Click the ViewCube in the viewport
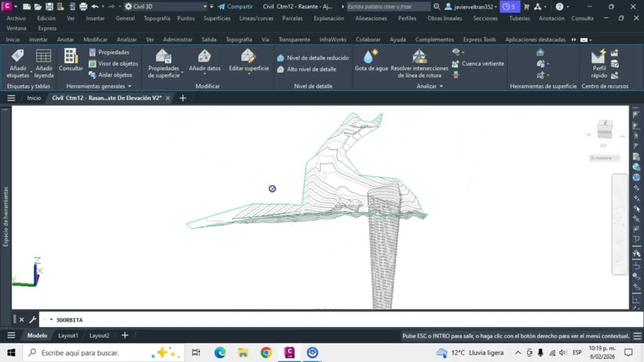 click(604, 129)
